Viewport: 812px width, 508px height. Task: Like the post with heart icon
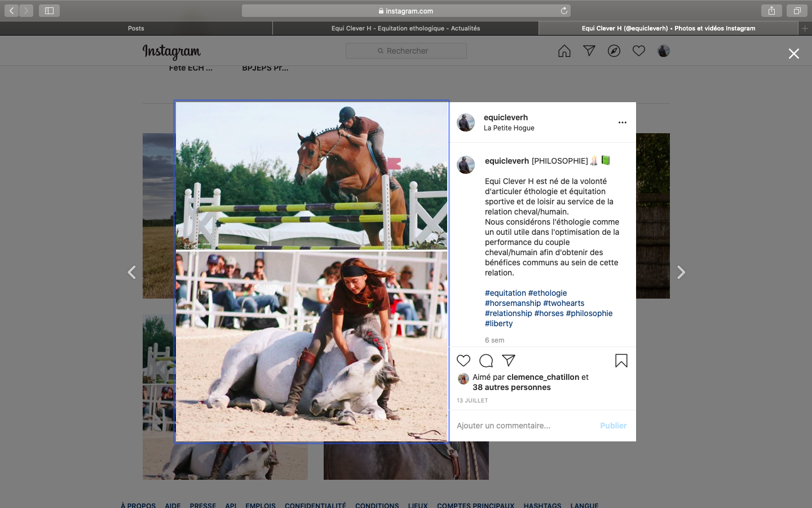(x=464, y=361)
